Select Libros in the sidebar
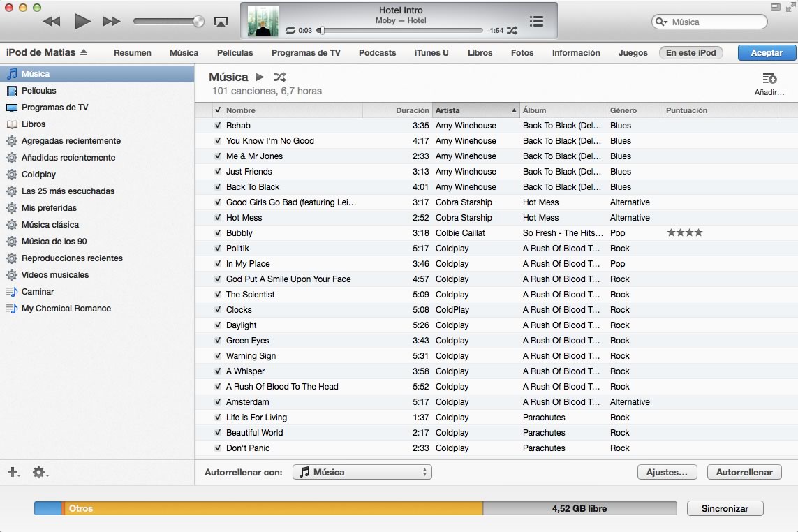Viewport: 798px width, 532px height. point(97,124)
